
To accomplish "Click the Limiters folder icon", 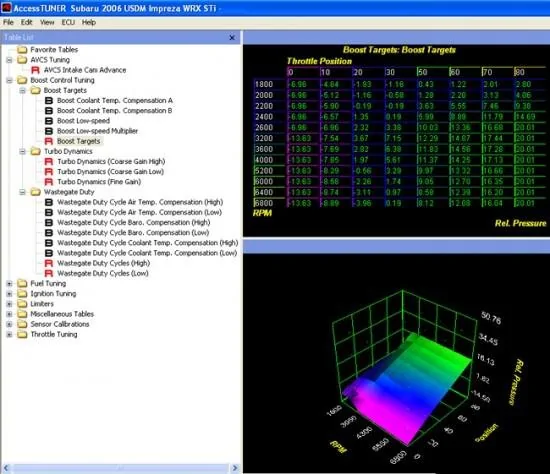I will pyautogui.click(x=22, y=303).
